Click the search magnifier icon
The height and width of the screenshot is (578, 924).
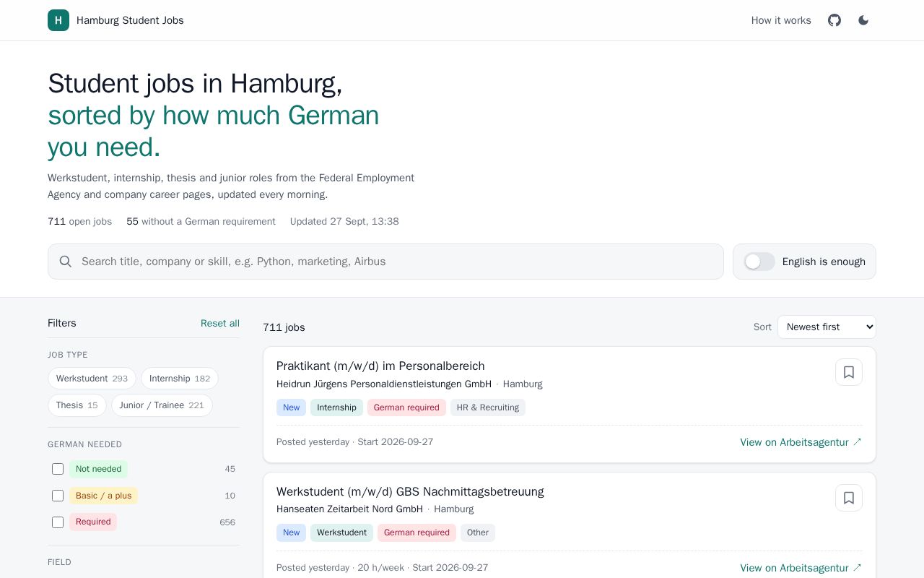pos(66,262)
